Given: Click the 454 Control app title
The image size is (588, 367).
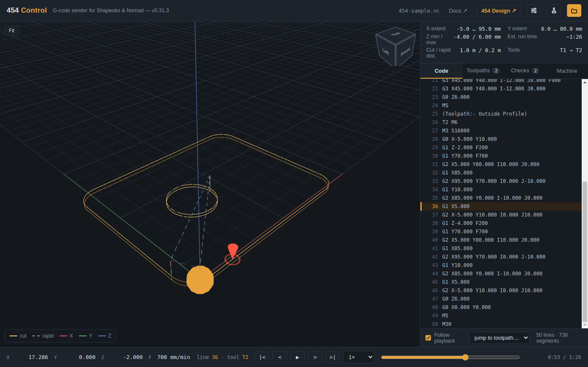Looking at the screenshot, I should [27, 10].
